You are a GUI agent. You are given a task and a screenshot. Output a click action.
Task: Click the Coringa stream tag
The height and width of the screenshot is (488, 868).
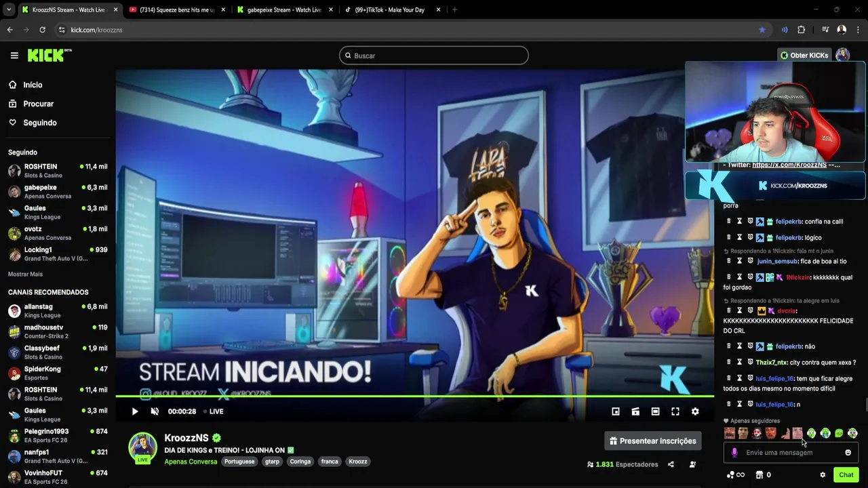[x=300, y=462]
